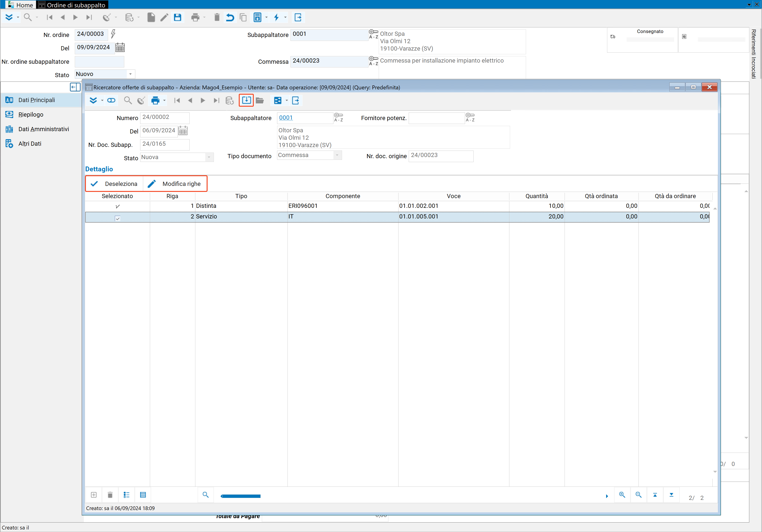Toggle Selezionato checkbox for Servizio row

tap(118, 218)
